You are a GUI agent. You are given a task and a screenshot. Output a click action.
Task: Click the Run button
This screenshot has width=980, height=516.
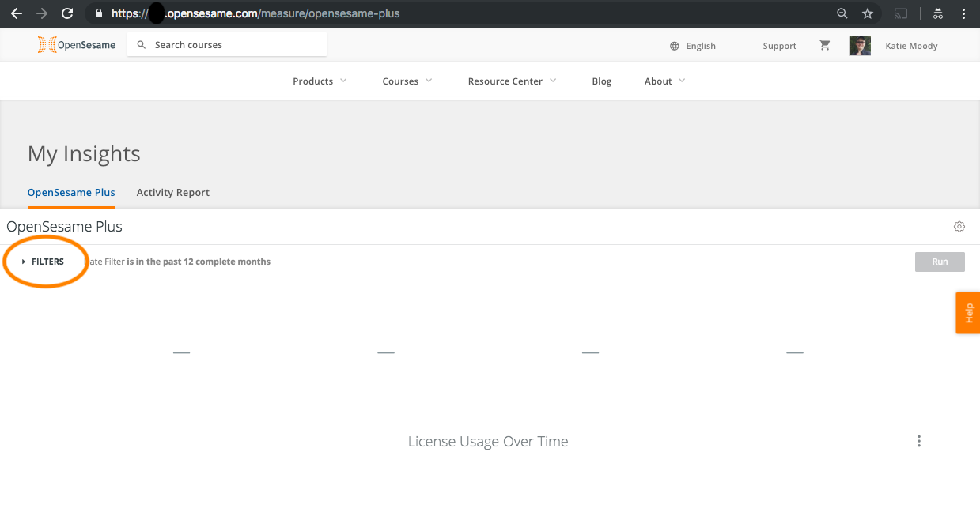[x=940, y=262]
